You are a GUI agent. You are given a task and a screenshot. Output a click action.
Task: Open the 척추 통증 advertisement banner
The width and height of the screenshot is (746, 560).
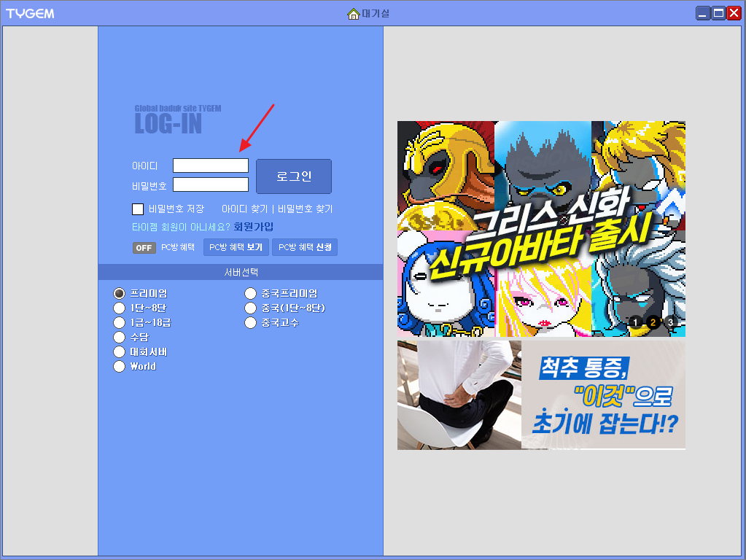click(x=541, y=395)
